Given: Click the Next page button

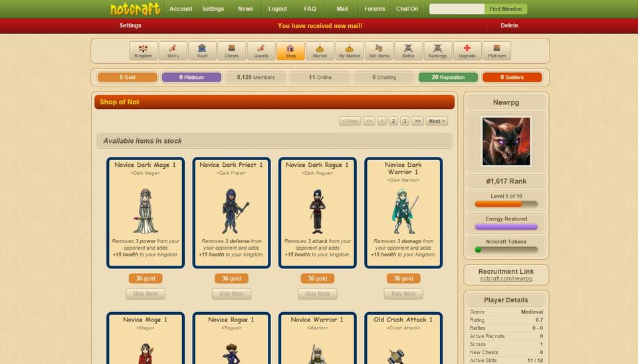Looking at the screenshot, I should [x=437, y=121].
